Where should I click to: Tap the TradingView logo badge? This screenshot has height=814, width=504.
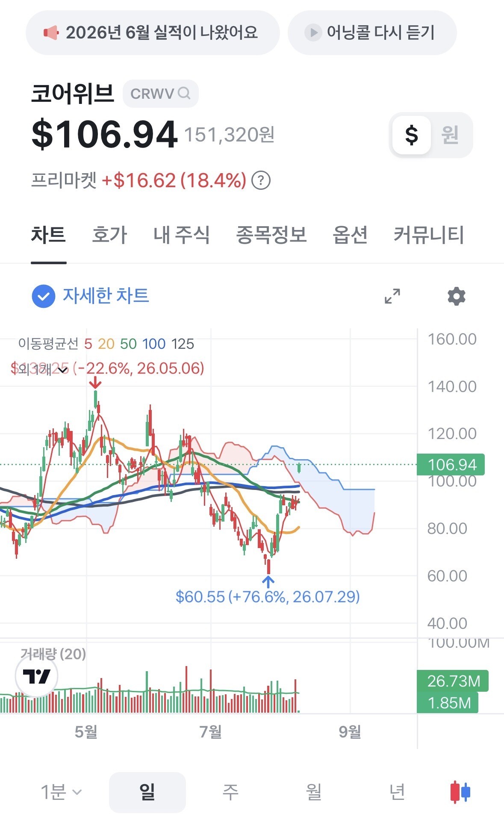pyautogui.click(x=36, y=676)
